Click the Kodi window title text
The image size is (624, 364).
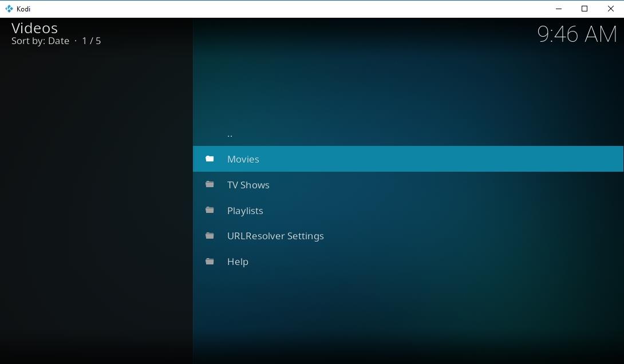pos(23,9)
